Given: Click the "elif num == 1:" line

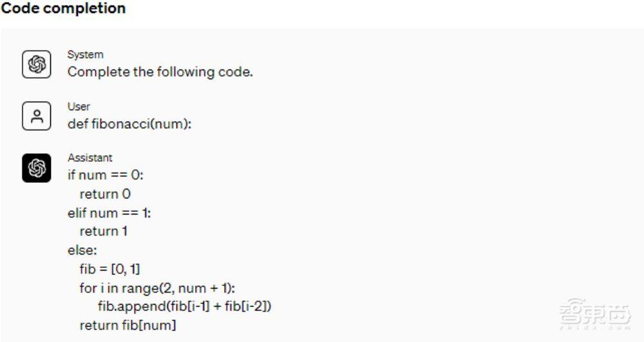Looking at the screenshot, I should pos(109,213).
